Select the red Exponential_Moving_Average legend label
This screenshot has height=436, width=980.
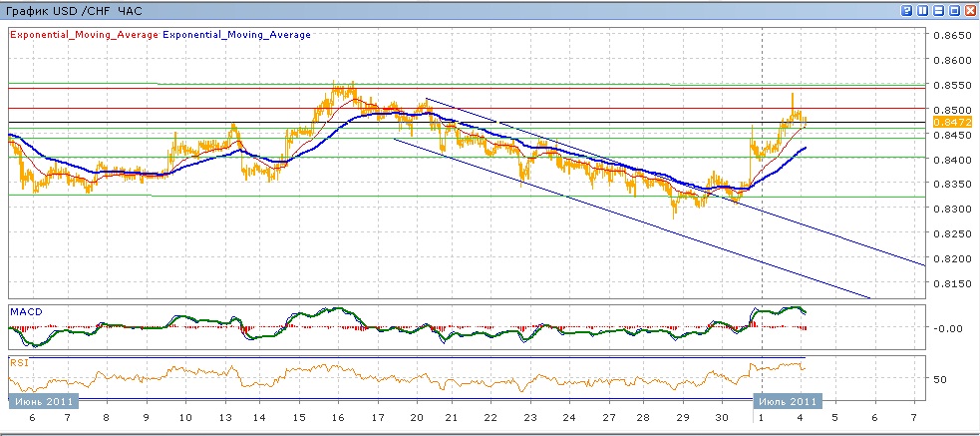84,35
